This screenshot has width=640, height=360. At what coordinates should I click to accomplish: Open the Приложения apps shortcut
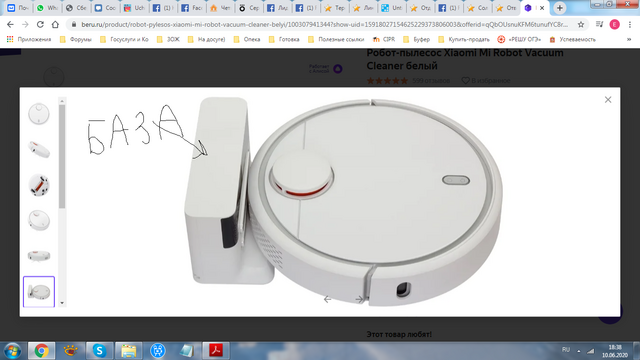pos(29,40)
